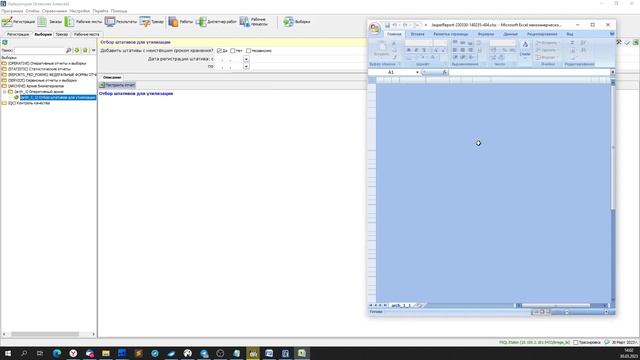Click the Excel export icon at far top-right
The height and width of the screenshot is (360, 640).
636,42
